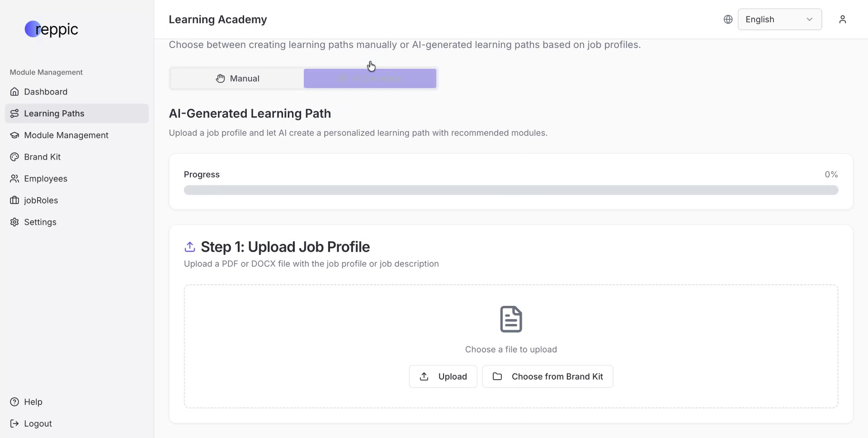Click the user profile icon
The image size is (868, 438).
click(x=842, y=19)
